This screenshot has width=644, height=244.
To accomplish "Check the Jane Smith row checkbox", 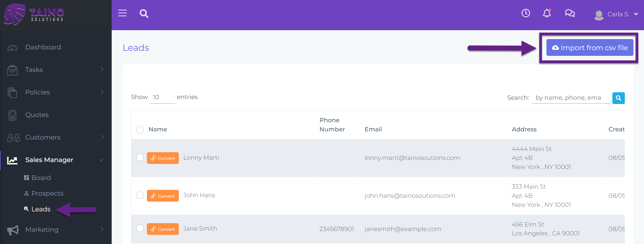I will tap(140, 228).
